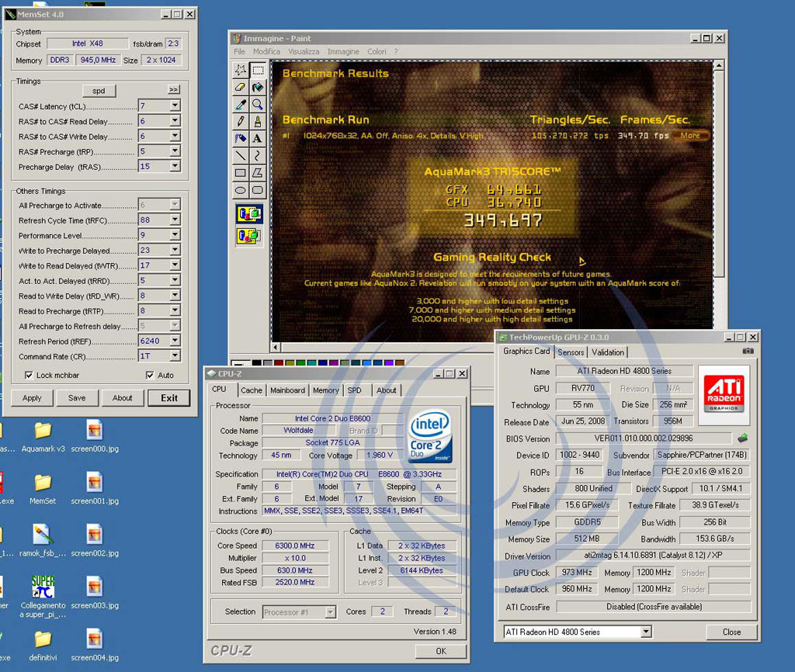
Task: Open the Aquamark v3 desktop folder
Action: 43,437
